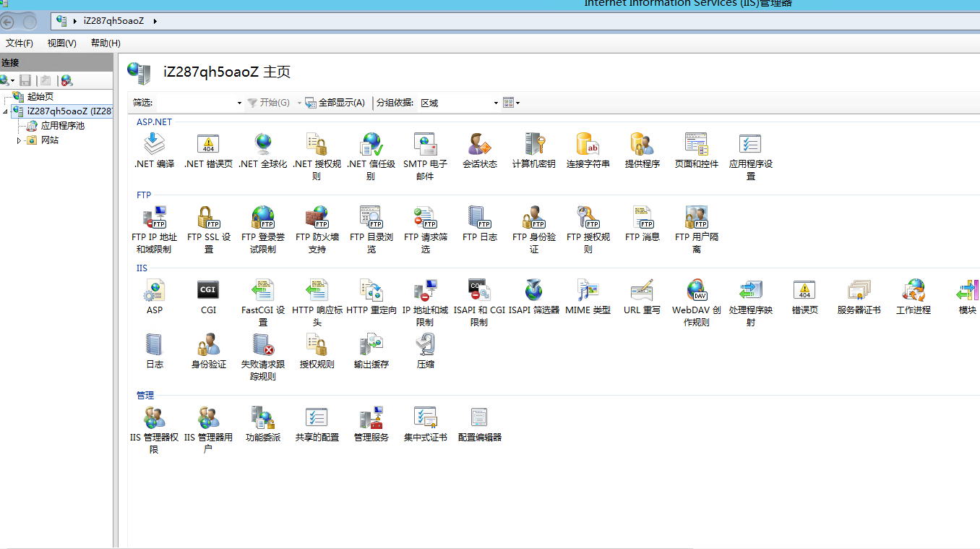Image resolution: width=980 pixels, height=549 pixels.
Task: Open 应用程序设置 feature
Action: click(750, 156)
